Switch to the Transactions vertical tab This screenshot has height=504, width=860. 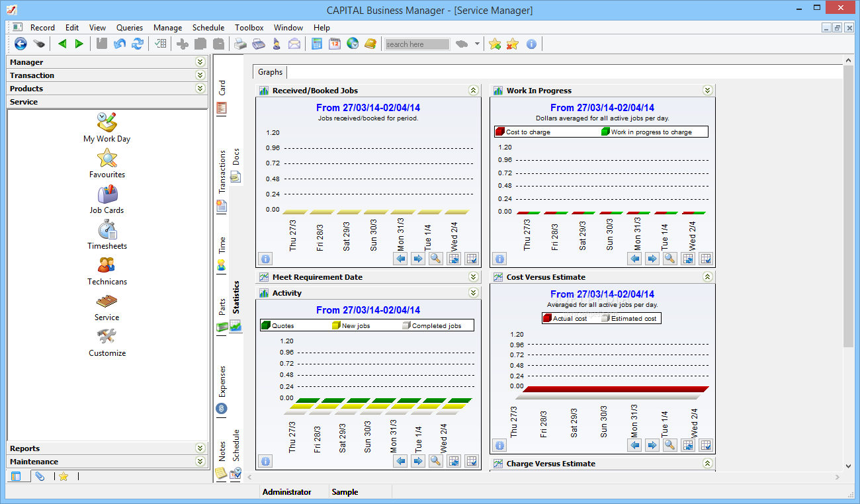(x=222, y=180)
